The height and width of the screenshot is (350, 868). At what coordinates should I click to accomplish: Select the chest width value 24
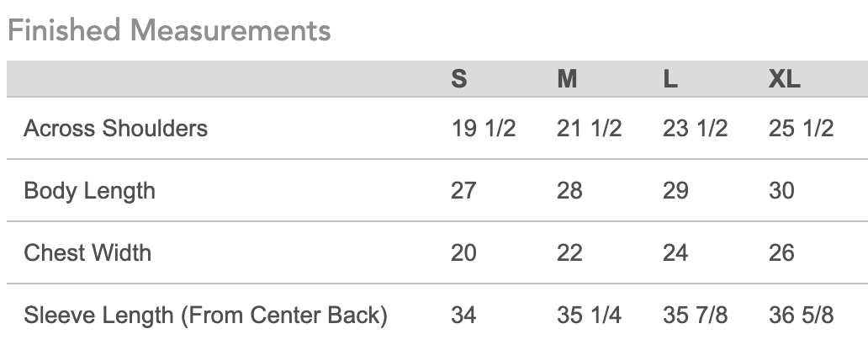675,253
